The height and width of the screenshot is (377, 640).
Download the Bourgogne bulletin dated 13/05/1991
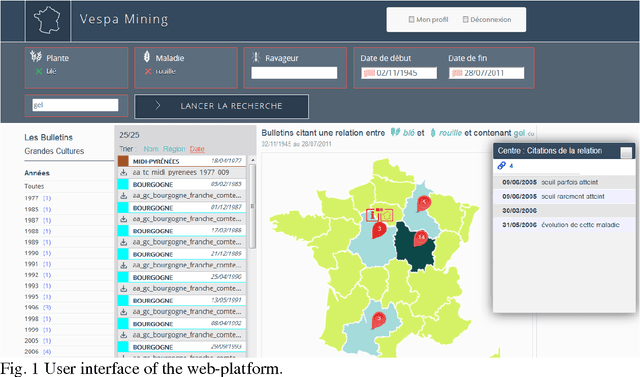click(x=123, y=312)
